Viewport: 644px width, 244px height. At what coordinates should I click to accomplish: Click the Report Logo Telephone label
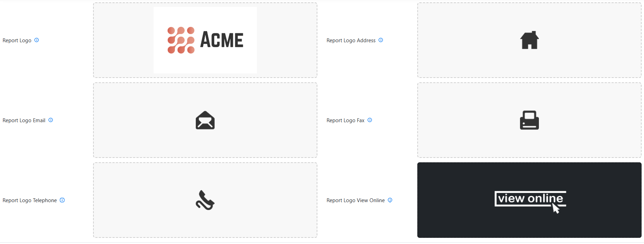30,200
